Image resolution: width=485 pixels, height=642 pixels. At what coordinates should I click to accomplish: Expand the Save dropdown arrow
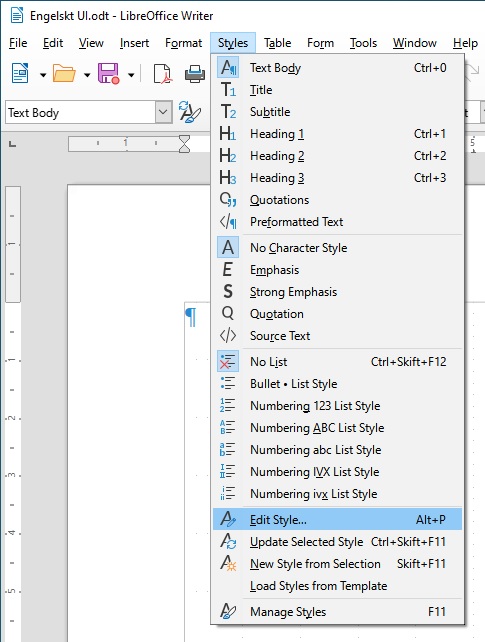(x=131, y=75)
